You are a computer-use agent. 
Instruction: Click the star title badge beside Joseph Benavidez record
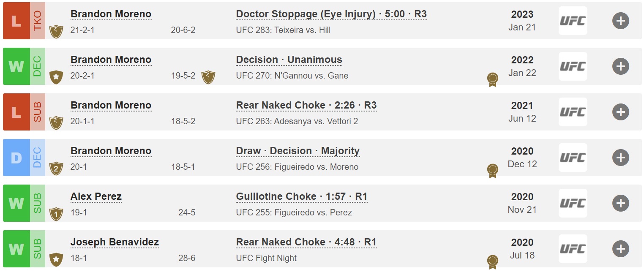pos(56,259)
